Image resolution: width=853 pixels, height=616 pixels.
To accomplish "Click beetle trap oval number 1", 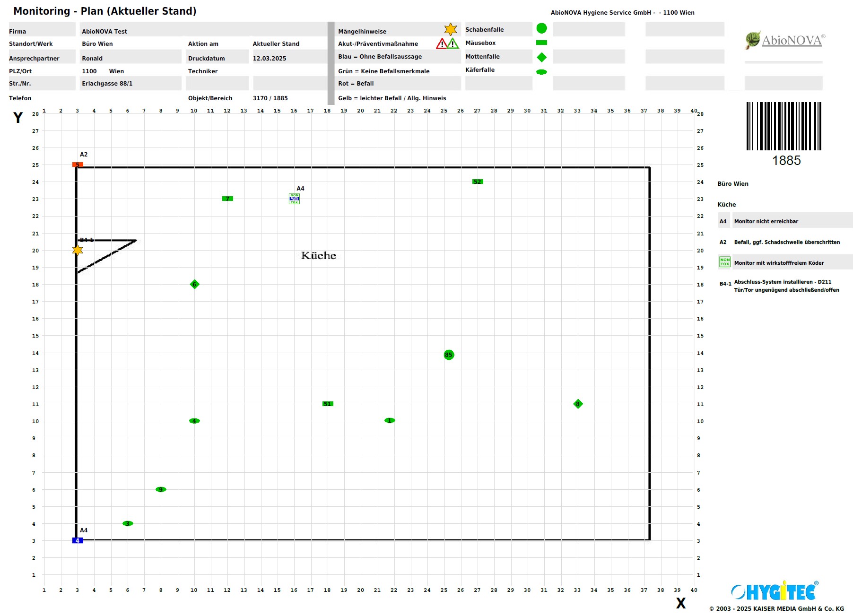I will (x=390, y=420).
